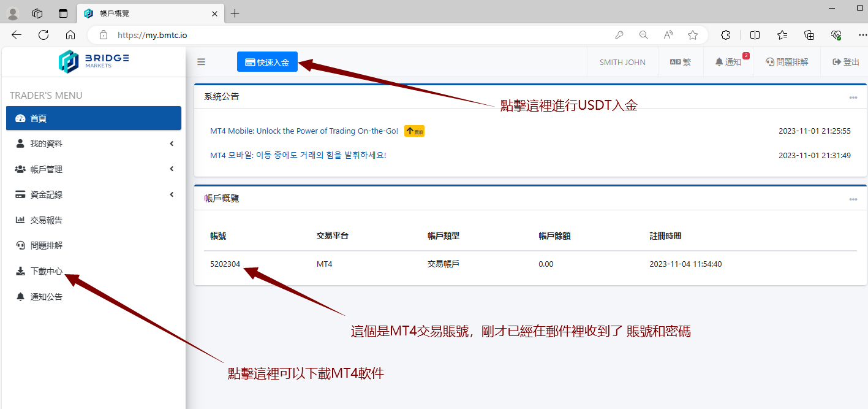
Task: Click the favorites star in address bar
Action: 693,35
